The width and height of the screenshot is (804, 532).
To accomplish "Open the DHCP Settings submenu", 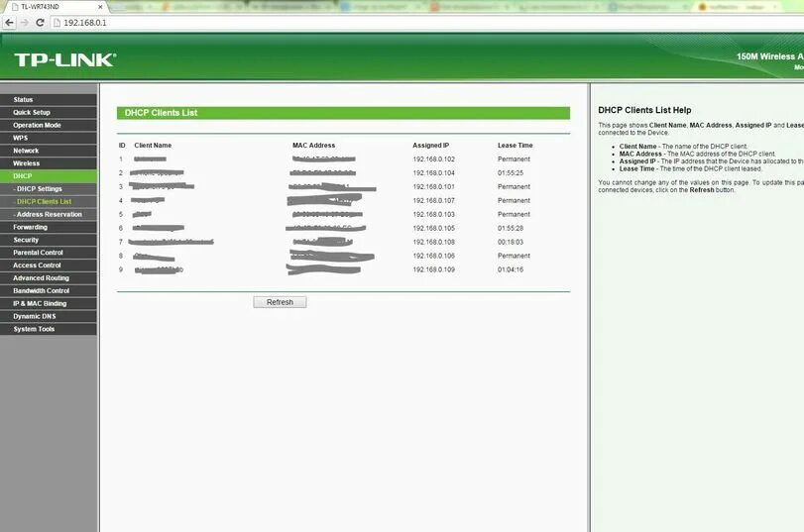I will pyautogui.click(x=49, y=189).
